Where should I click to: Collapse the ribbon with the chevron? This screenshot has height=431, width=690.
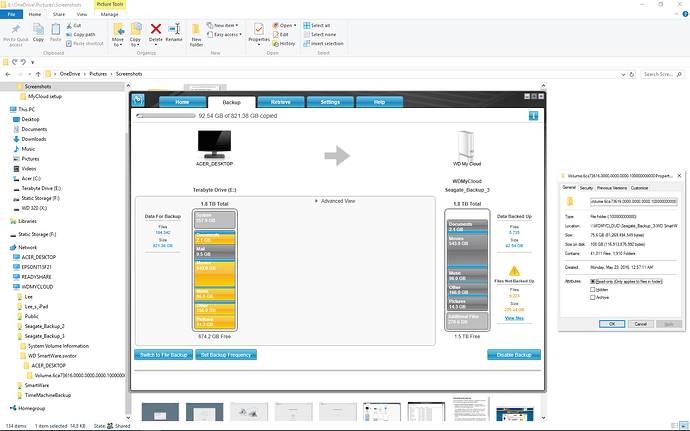(x=676, y=15)
